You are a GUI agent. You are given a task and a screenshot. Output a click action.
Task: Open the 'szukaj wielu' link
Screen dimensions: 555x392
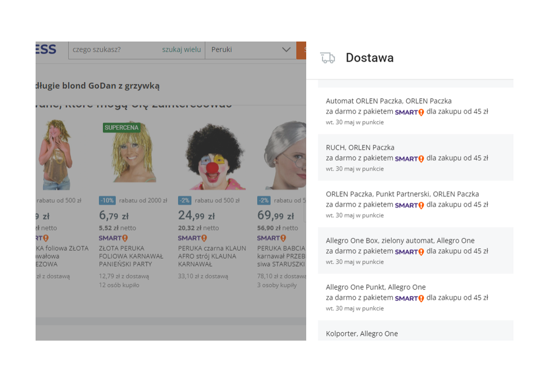point(181,50)
